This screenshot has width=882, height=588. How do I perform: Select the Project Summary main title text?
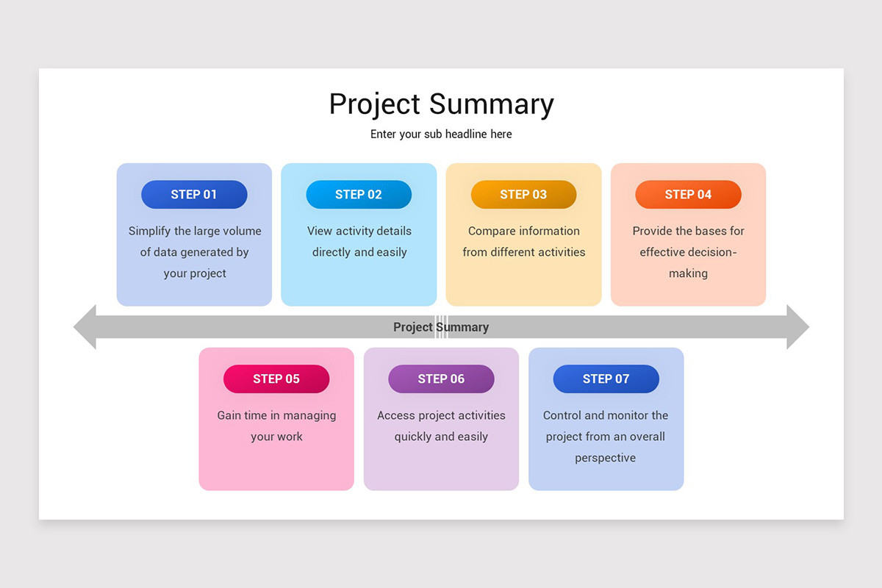(441, 104)
